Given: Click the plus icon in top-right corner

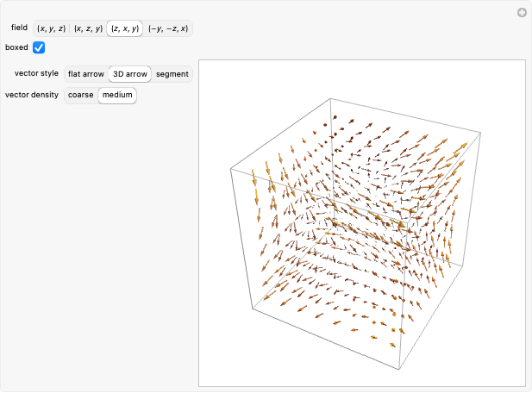Looking at the screenshot, I should coord(522,12).
